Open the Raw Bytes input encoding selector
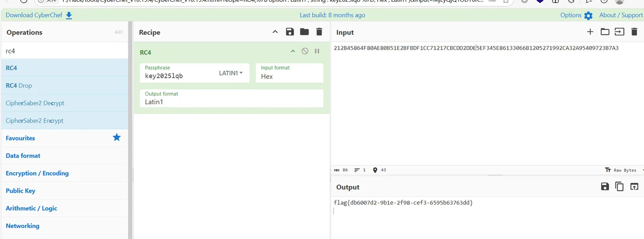Image resolution: width=644 pixels, height=239 pixels. click(x=621, y=170)
